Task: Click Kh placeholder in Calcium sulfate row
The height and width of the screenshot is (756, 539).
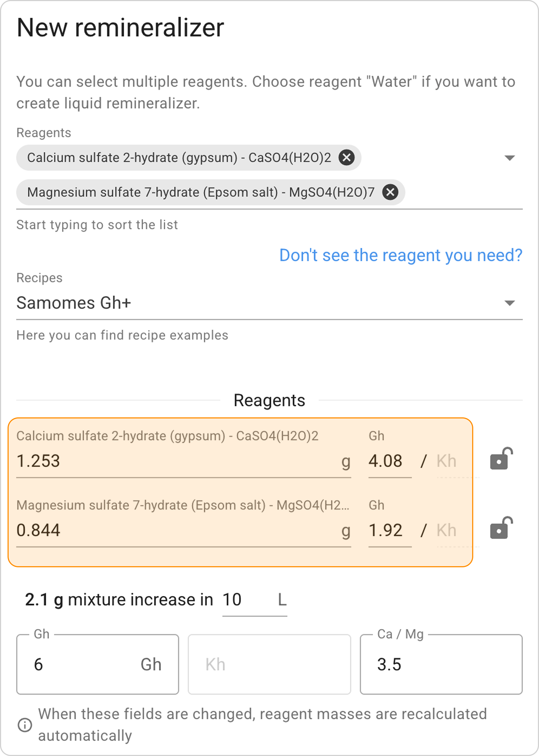Action: (x=446, y=461)
